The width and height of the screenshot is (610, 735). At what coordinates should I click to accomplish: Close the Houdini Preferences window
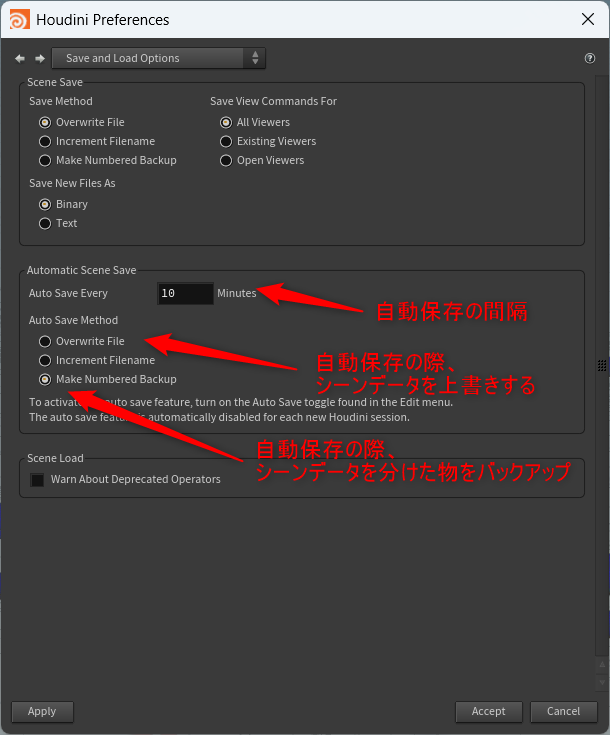click(x=588, y=19)
